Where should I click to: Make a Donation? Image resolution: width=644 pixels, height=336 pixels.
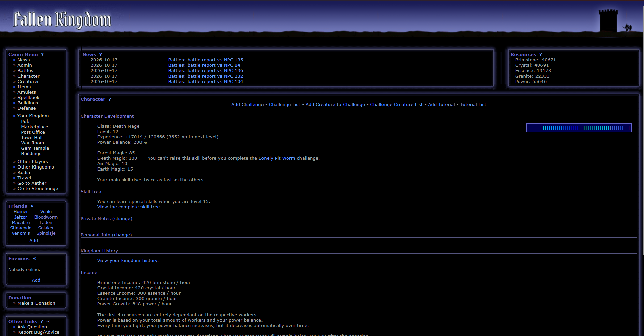click(x=36, y=303)
